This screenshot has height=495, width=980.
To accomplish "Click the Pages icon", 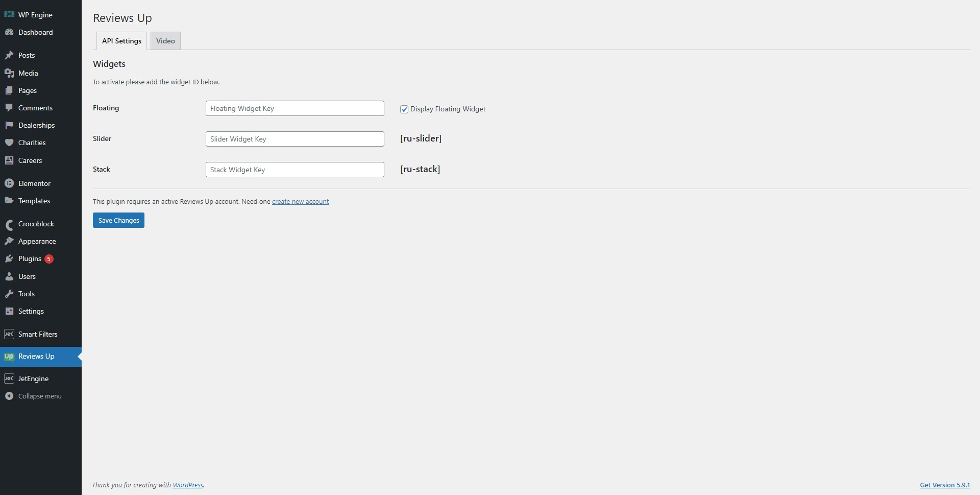I will pos(9,90).
